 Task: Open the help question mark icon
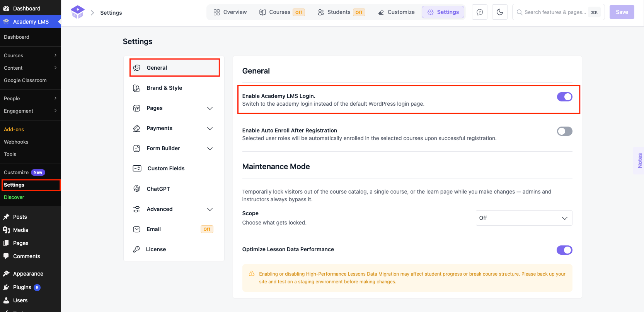(x=480, y=12)
